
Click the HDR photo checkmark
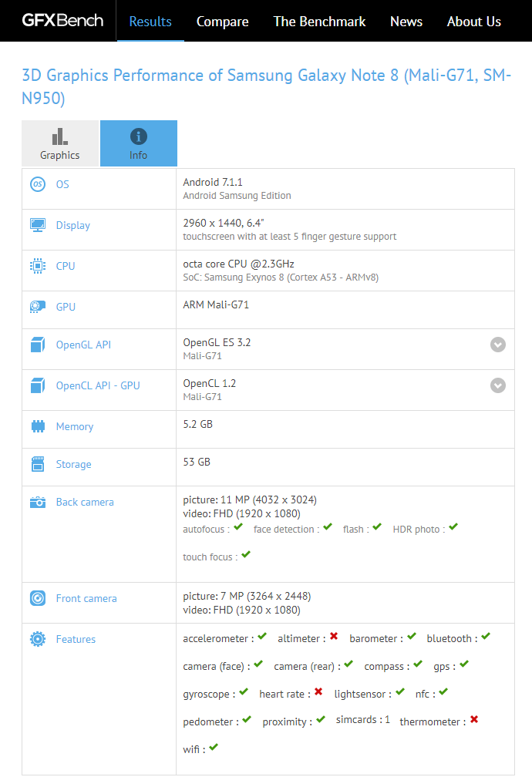(453, 526)
